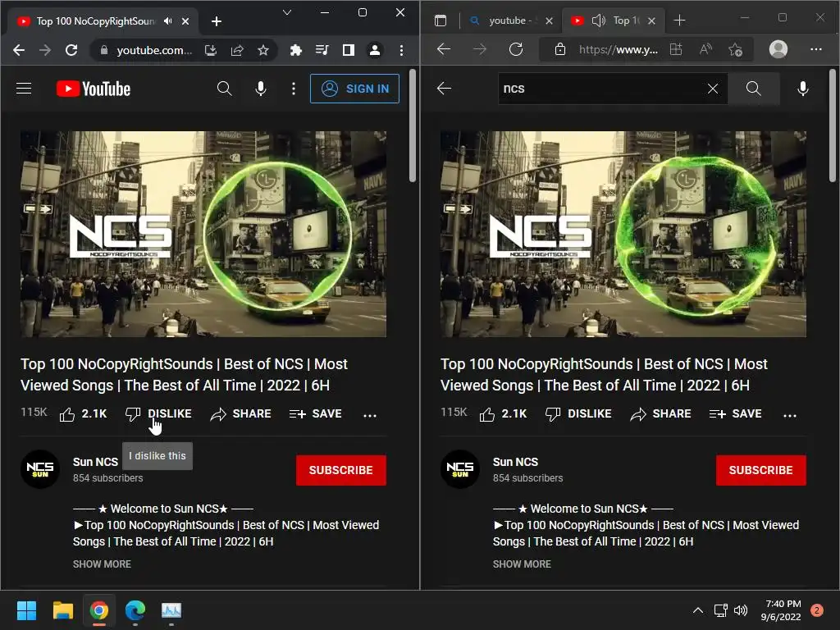This screenshot has width=840, height=630.
Task: Save the video to playlist in Chrome window
Action: (316, 413)
